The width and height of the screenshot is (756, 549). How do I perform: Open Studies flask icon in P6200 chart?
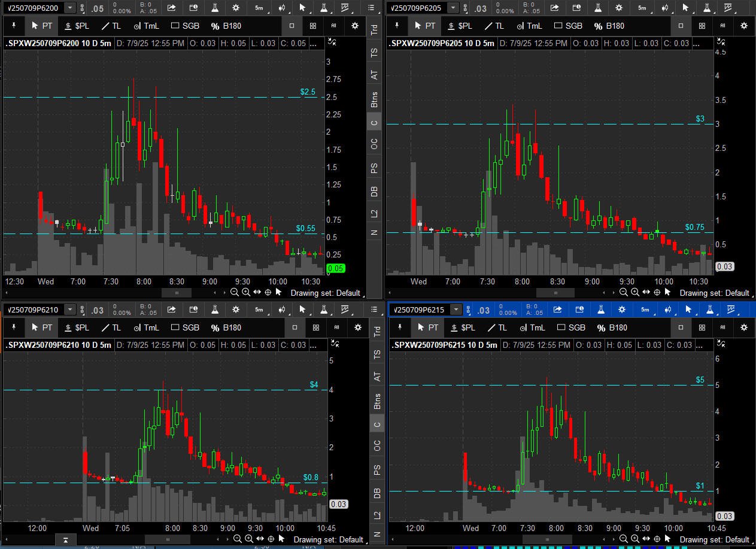[215, 8]
